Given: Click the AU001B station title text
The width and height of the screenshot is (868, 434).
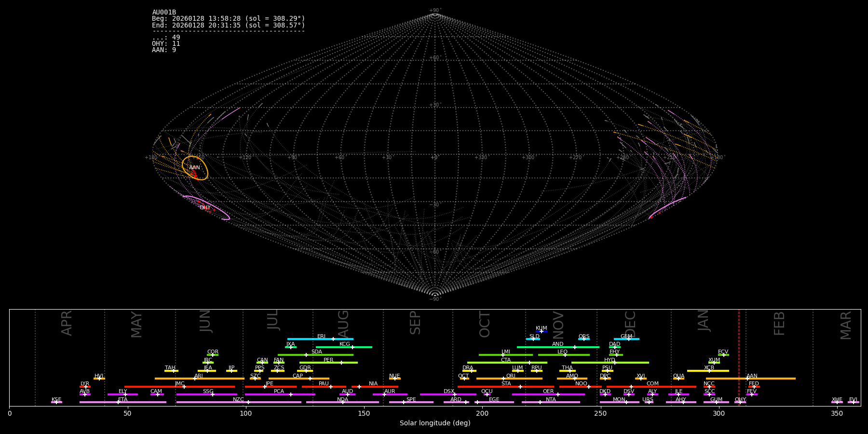Looking at the screenshot, I should [x=164, y=13].
